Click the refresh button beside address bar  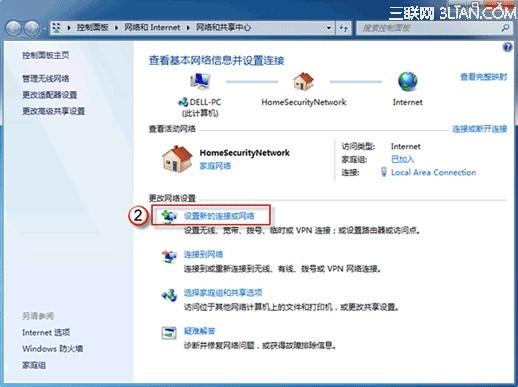(343, 28)
